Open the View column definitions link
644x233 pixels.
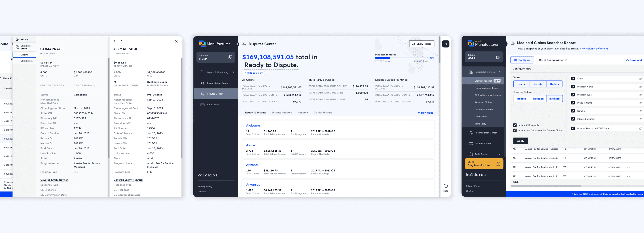coord(594,49)
